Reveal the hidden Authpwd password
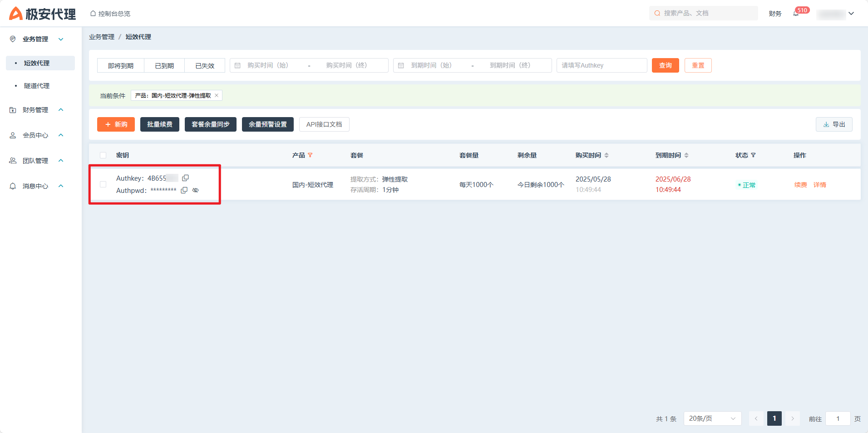The height and width of the screenshot is (433, 868). pos(196,190)
